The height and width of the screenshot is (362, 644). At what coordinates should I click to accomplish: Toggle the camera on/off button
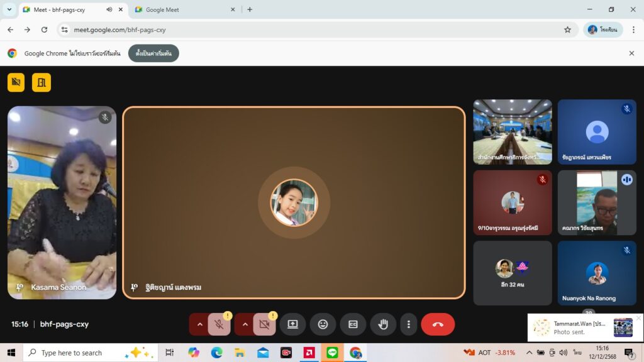pyautogui.click(x=264, y=324)
